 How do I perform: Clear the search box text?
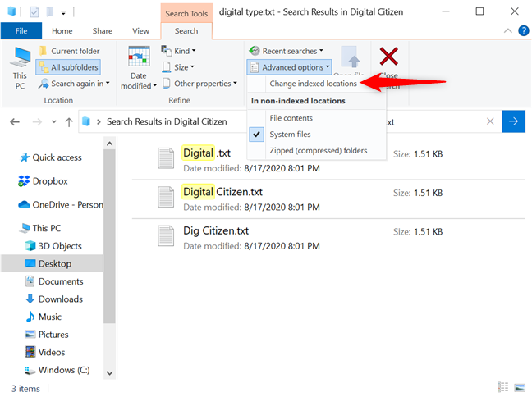[490, 121]
